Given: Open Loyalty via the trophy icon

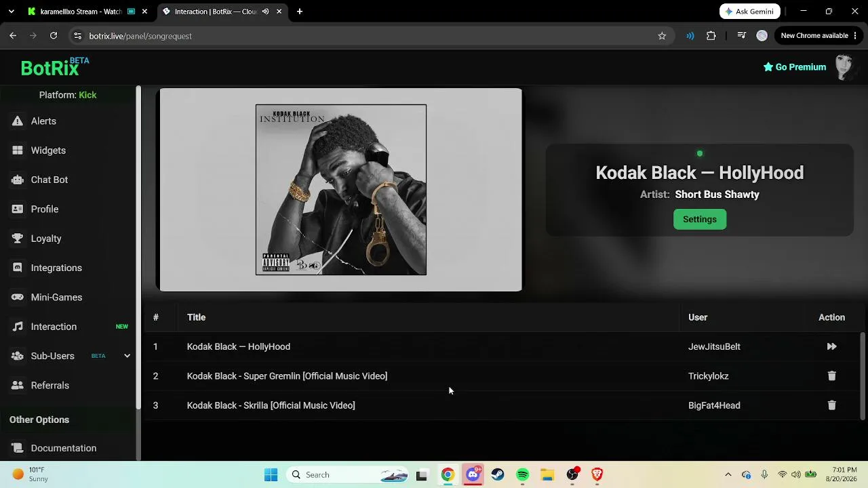Looking at the screenshot, I should click(18, 239).
